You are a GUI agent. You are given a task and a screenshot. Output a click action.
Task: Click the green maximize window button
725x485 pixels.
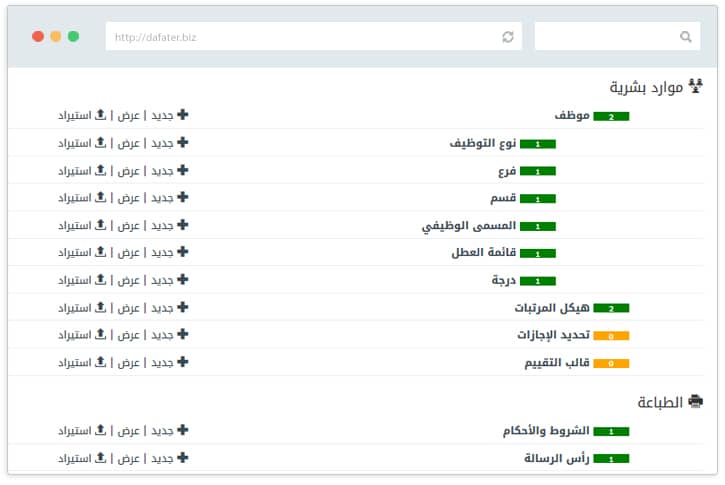click(73, 36)
